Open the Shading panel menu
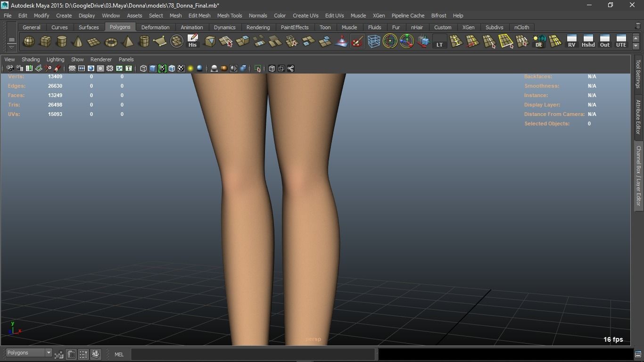Viewport: 644px width, 362px height. click(31, 59)
